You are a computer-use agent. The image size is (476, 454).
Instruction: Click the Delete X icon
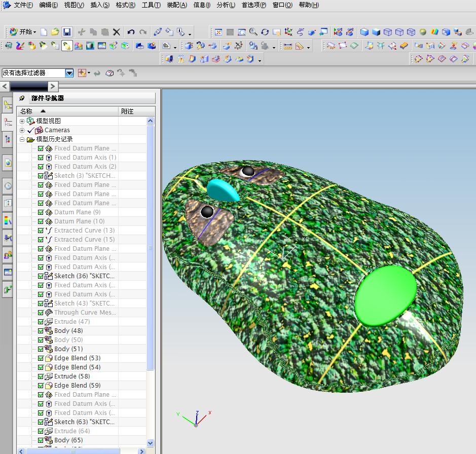[x=117, y=32]
